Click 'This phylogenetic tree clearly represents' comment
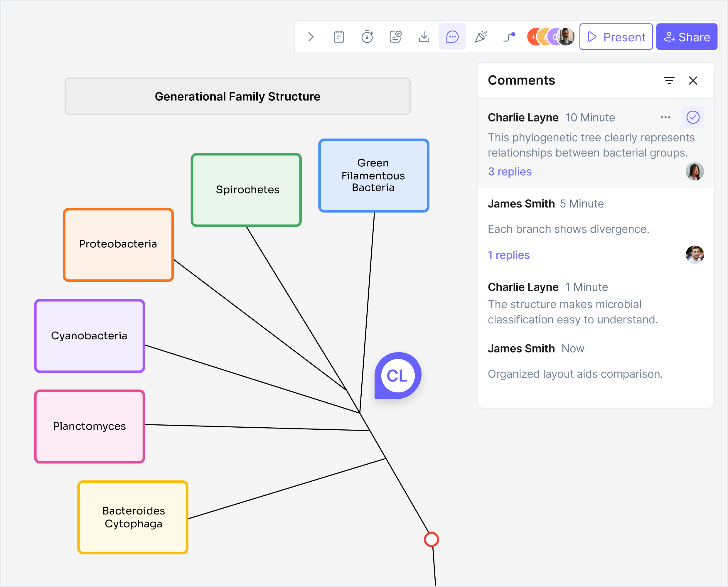Viewport: 728px width, 587px height. tap(591, 145)
